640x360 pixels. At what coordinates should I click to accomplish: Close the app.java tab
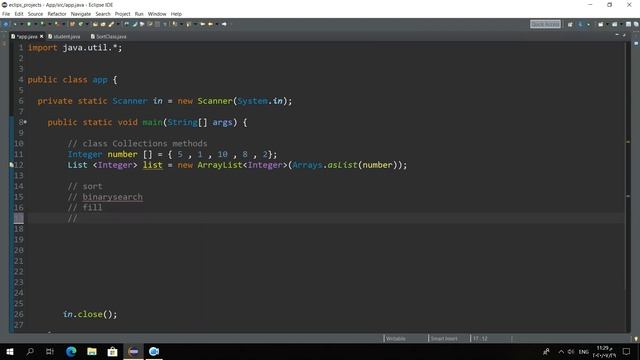(42, 36)
